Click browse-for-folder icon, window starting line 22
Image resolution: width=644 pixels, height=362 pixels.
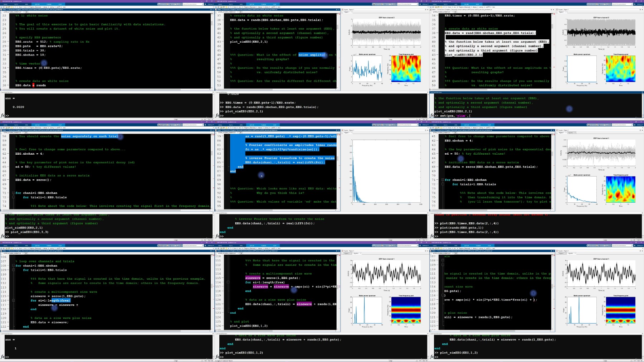pyautogui.click(x=9, y=7)
